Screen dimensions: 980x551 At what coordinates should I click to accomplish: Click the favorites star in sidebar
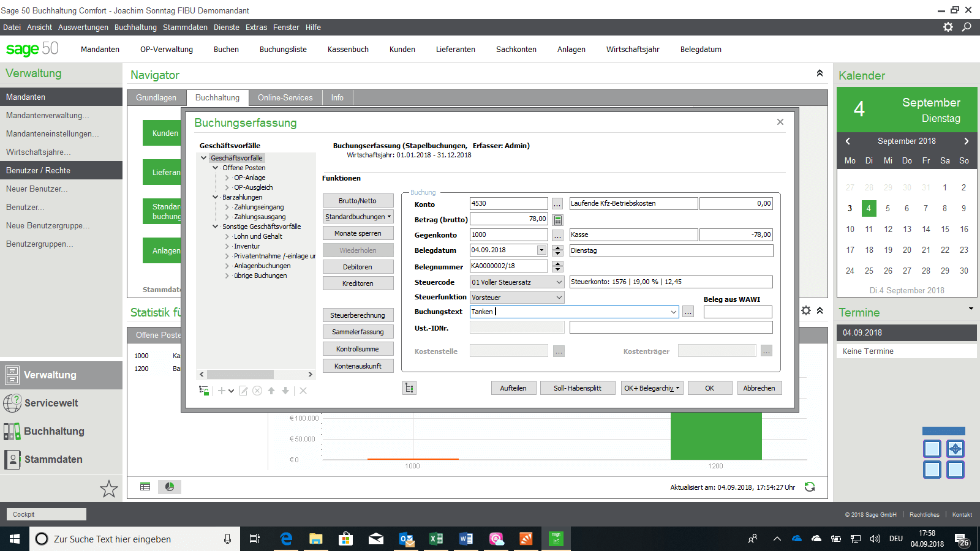tap(108, 489)
